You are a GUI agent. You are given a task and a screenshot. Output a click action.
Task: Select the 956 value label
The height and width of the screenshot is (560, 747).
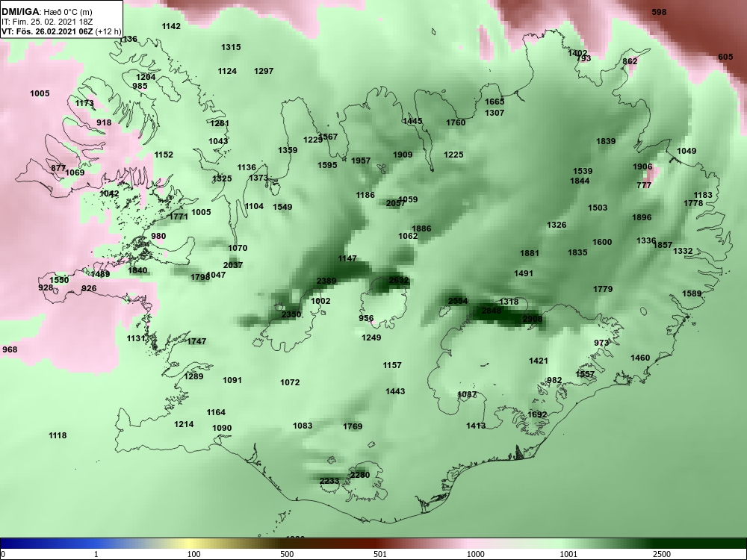tap(366, 319)
